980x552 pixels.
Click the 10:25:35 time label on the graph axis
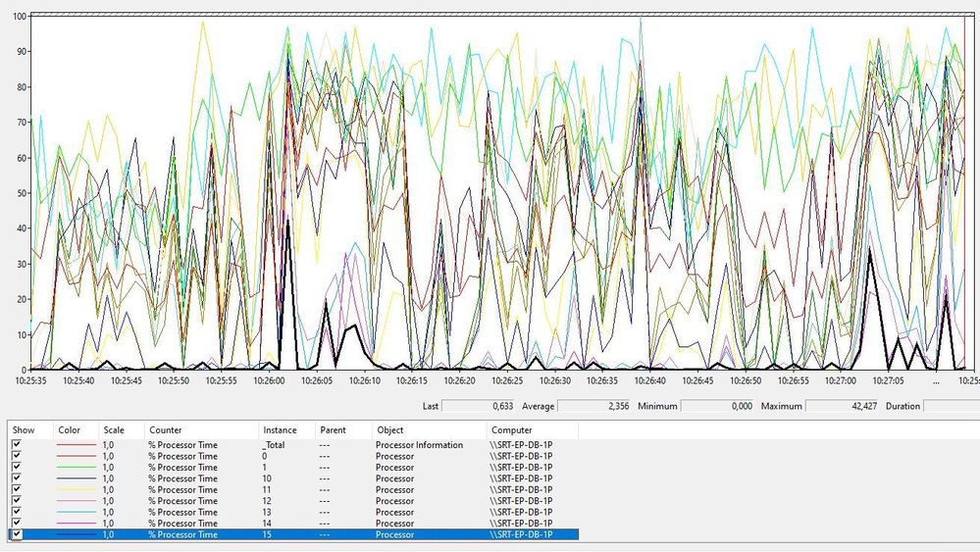pyautogui.click(x=30, y=380)
